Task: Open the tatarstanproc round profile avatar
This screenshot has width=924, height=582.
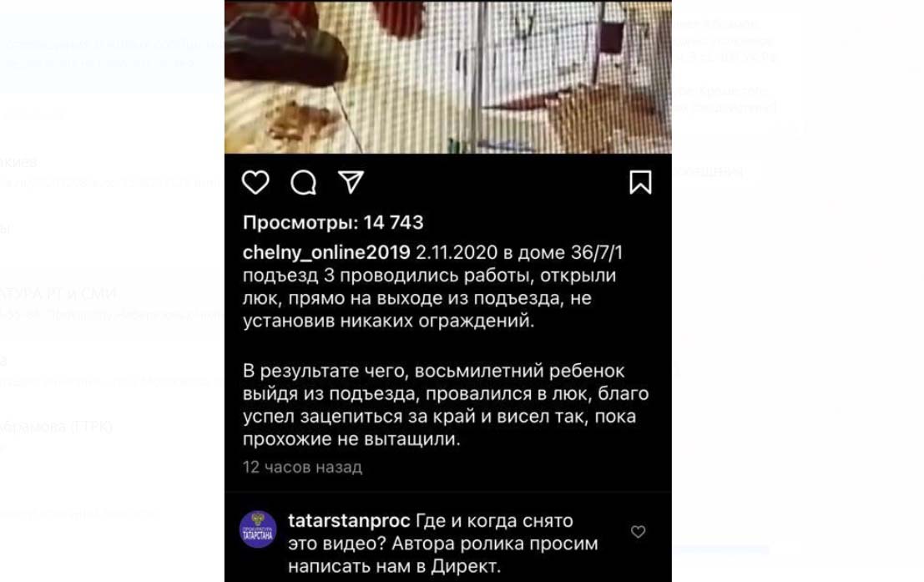Action: point(258,529)
